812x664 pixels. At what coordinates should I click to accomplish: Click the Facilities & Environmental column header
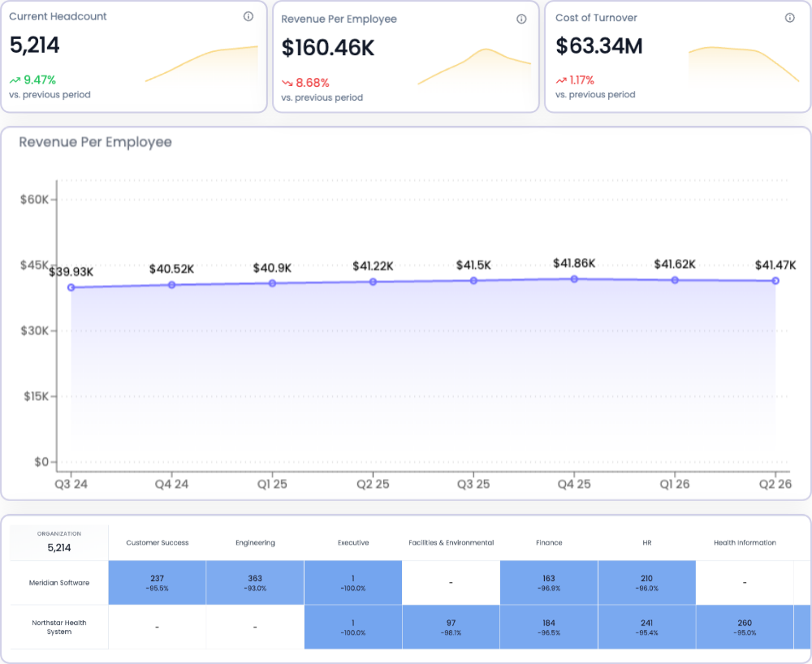coord(451,543)
